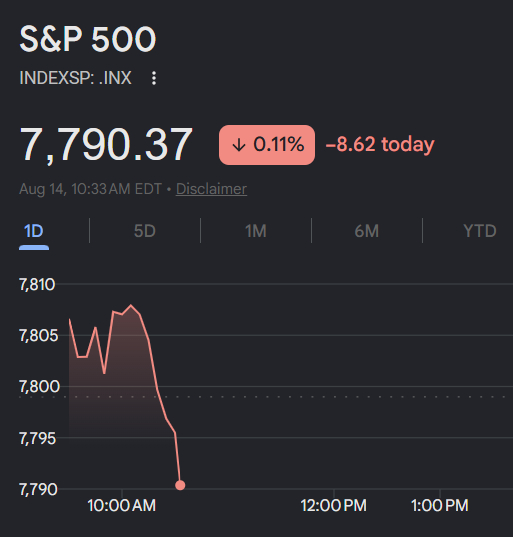Switch to the 1M time range tab
The image size is (513, 537).
pyautogui.click(x=256, y=231)
